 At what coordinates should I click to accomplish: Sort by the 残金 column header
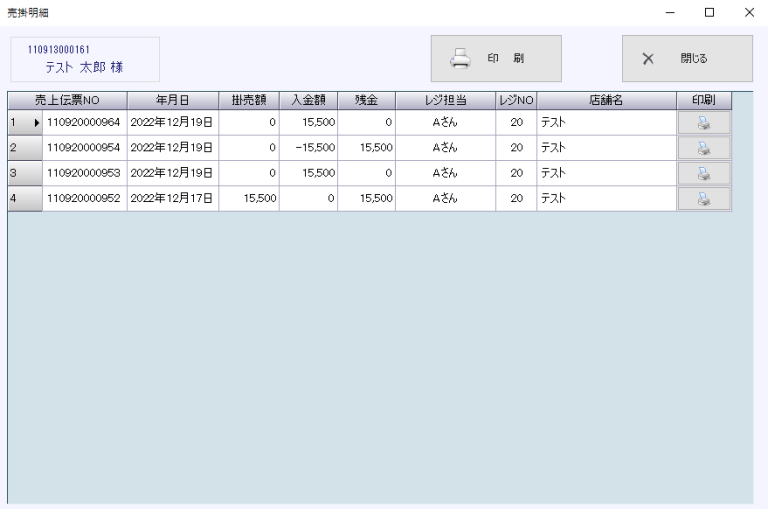366,100
